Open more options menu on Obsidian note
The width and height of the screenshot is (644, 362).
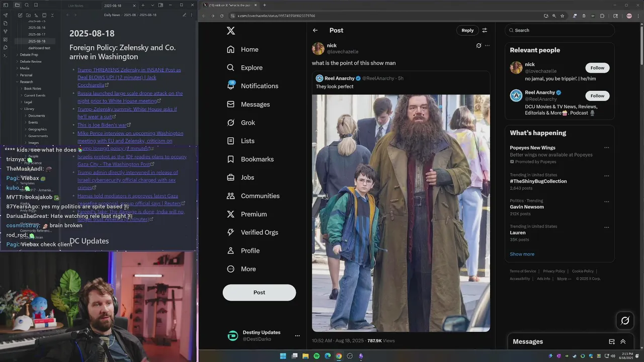[x=192, y=15]
